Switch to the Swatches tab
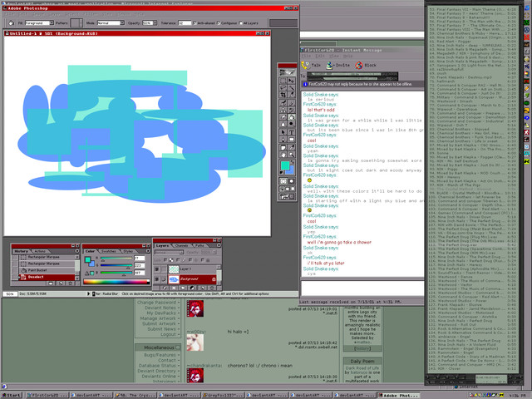The width and height of the screenshot is (532, 399). [109, 251]
